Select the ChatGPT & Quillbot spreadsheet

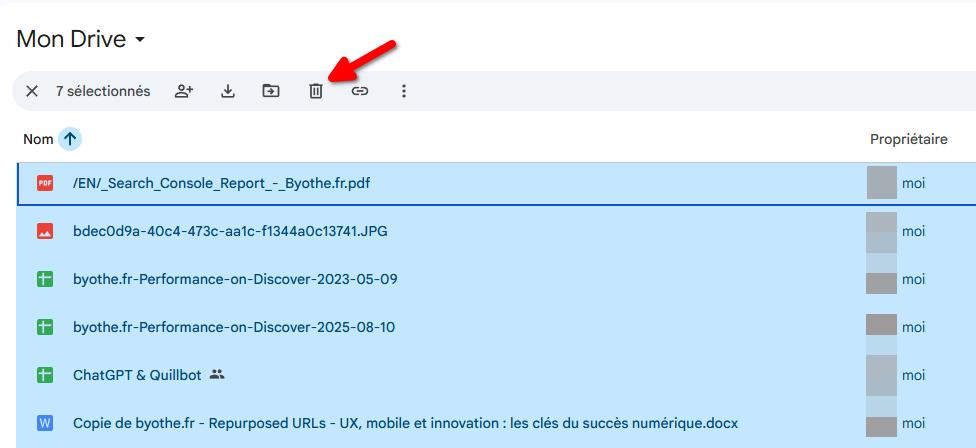[138, 375]
